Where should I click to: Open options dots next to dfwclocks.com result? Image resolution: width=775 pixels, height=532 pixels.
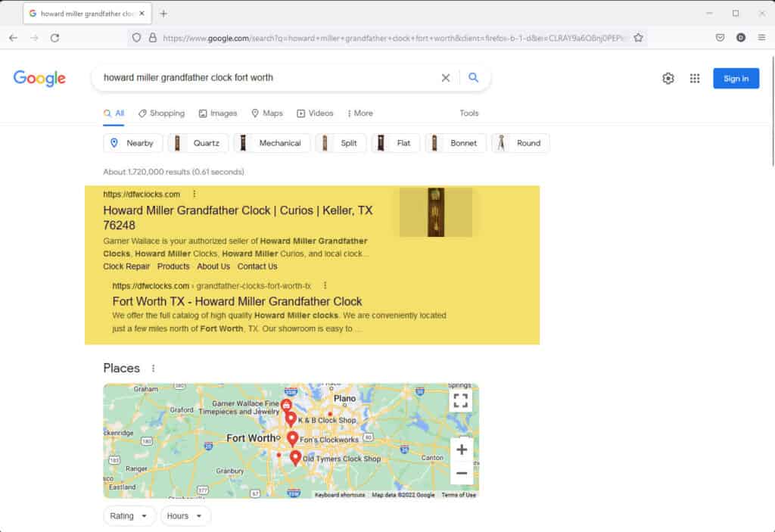195,194
